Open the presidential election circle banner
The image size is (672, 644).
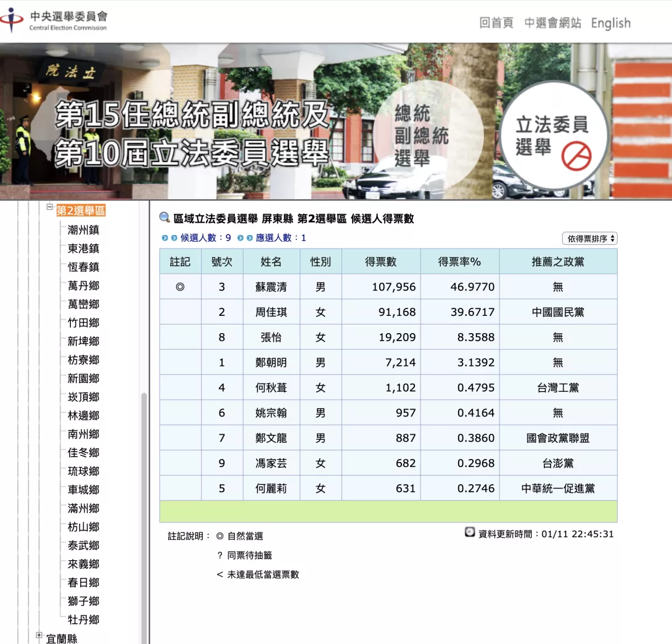coord(421,137)
